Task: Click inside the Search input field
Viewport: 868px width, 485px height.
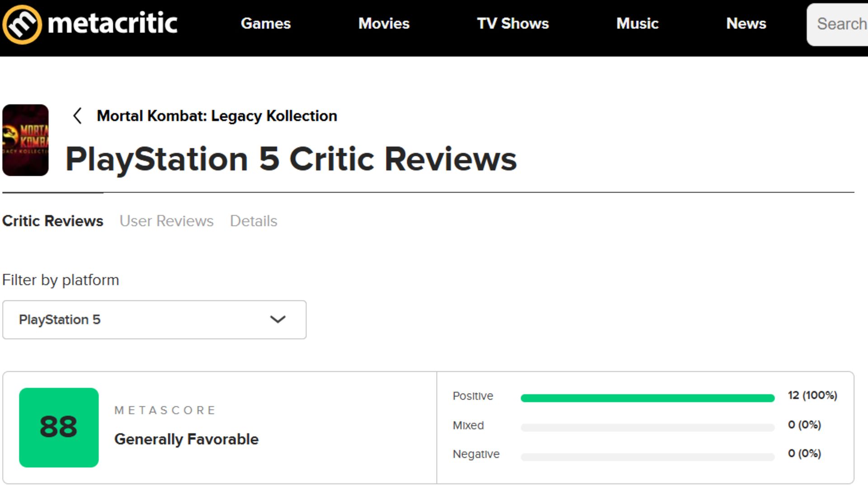Action: click(842, 24)
